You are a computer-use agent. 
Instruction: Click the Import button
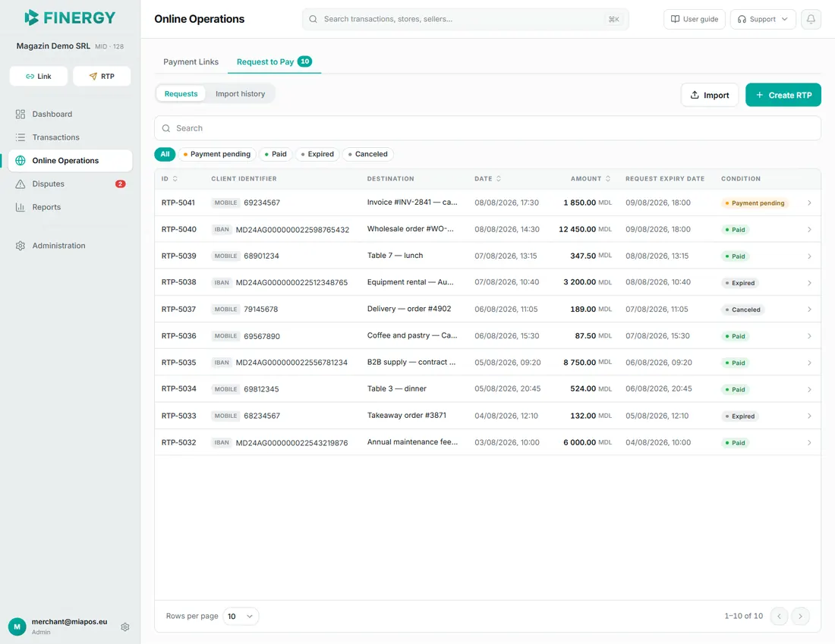[709, 95]
